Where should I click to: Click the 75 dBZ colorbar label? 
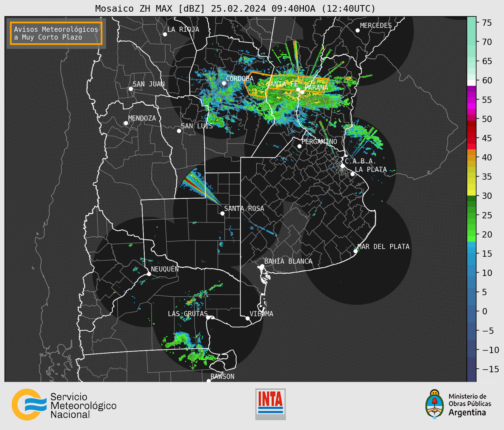[487, 23]
